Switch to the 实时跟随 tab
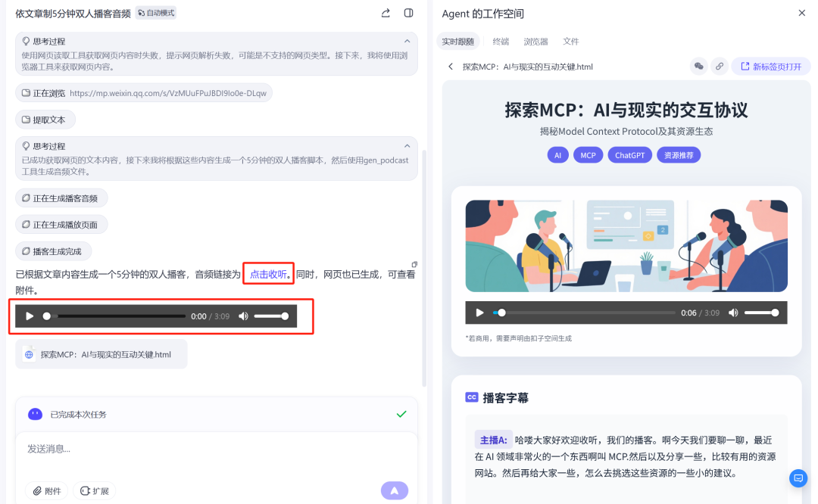 457,41
